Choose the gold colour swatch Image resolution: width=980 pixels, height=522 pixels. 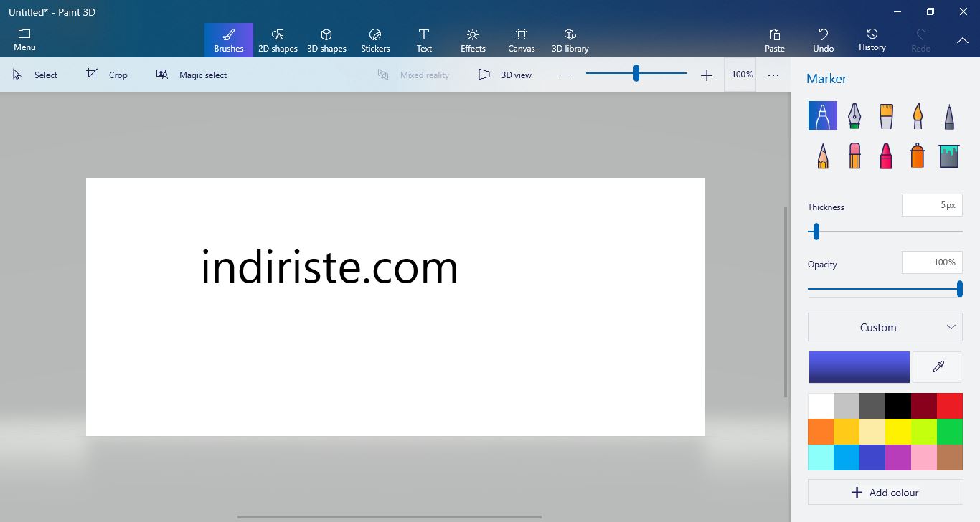pyautogui.click(x=847, y=432)
